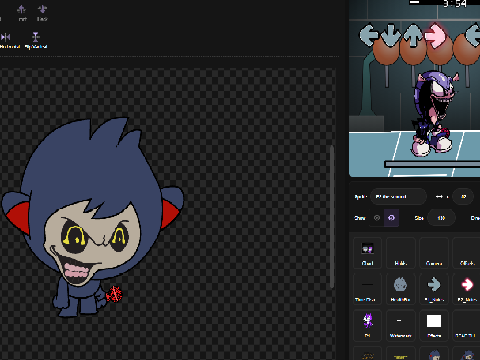The width and height of the screenshot is (480, 360).
Task: Click the number field beside the double-arrow icon
Action: click(463, 197)
